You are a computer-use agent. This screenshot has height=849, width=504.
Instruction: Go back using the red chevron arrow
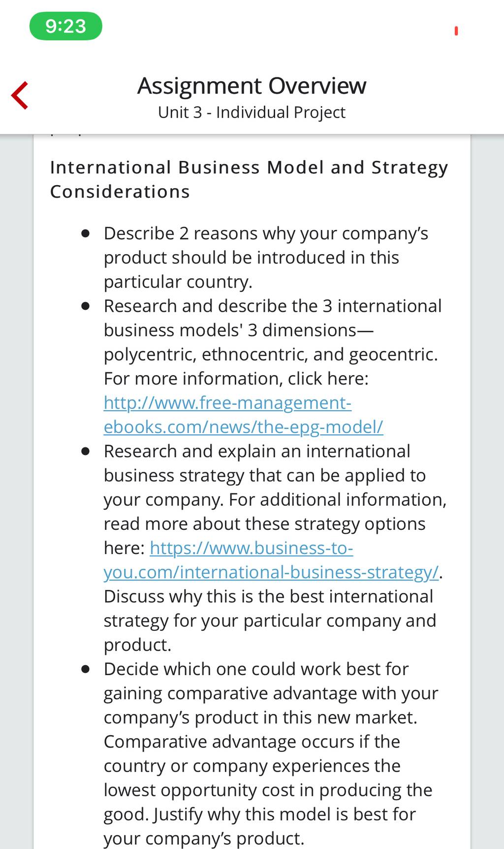20,95
